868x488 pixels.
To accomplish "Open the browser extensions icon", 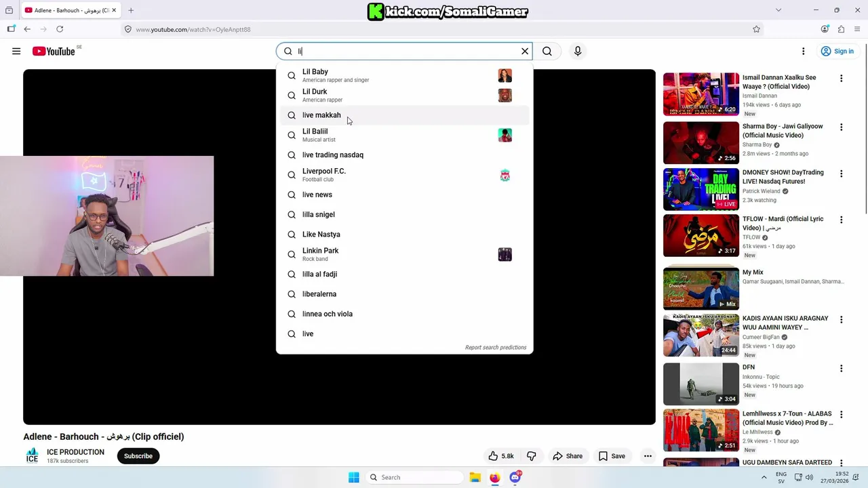I will coord(841,29).
